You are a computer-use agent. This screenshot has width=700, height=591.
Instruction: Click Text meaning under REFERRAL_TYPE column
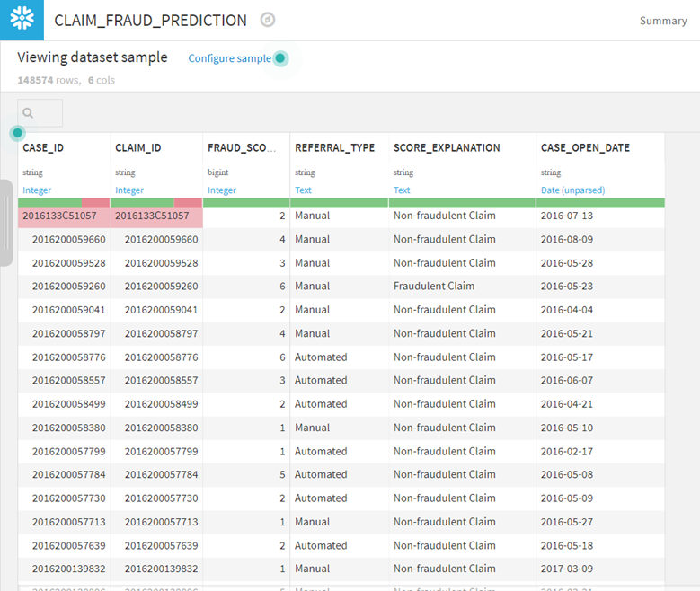click(303, 190)
